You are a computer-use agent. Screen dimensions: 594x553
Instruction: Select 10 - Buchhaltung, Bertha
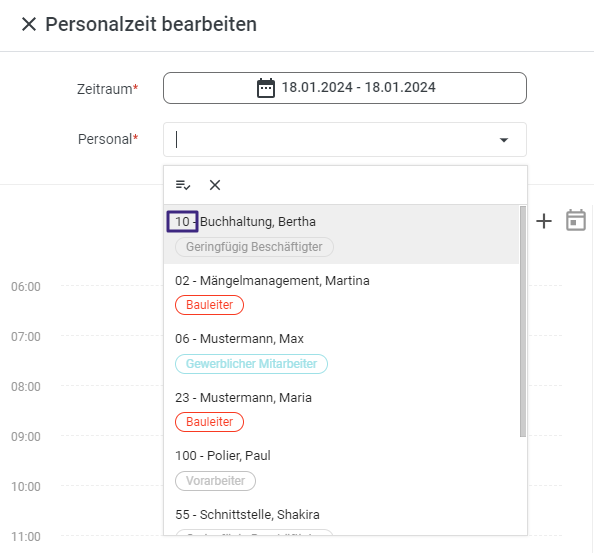341,234
